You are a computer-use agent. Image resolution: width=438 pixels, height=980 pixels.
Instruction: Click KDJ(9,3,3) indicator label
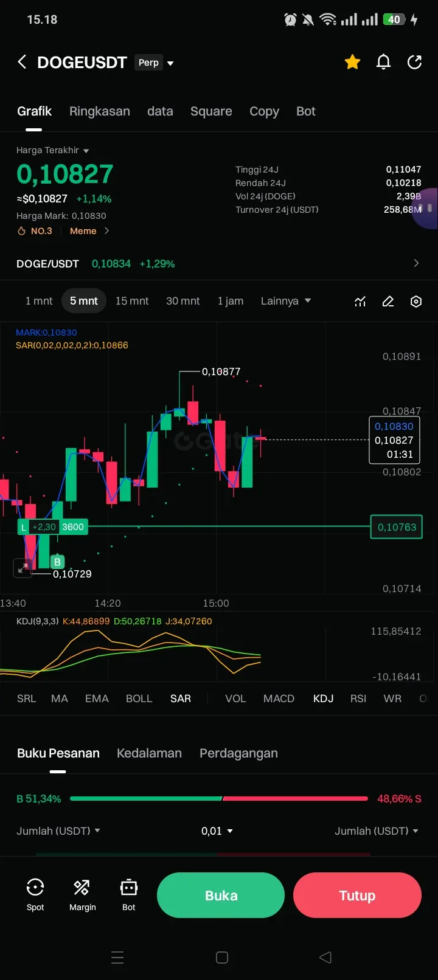point(38,621)
